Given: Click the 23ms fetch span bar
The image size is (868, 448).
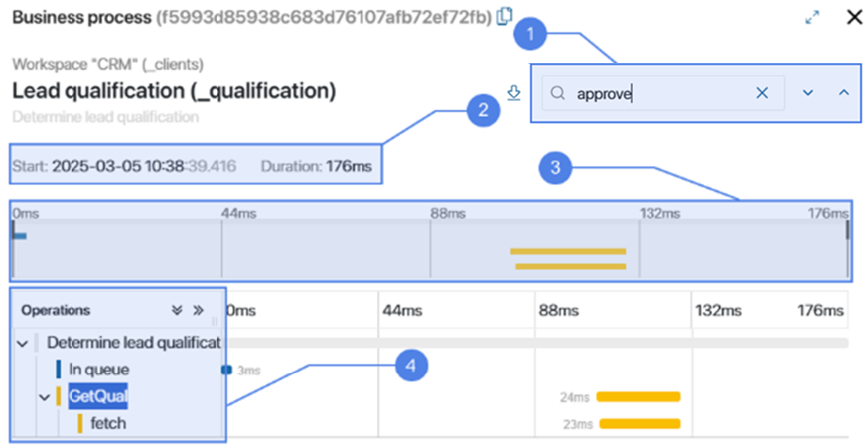Looking at the screenshot, I should [x=640, y=423].
